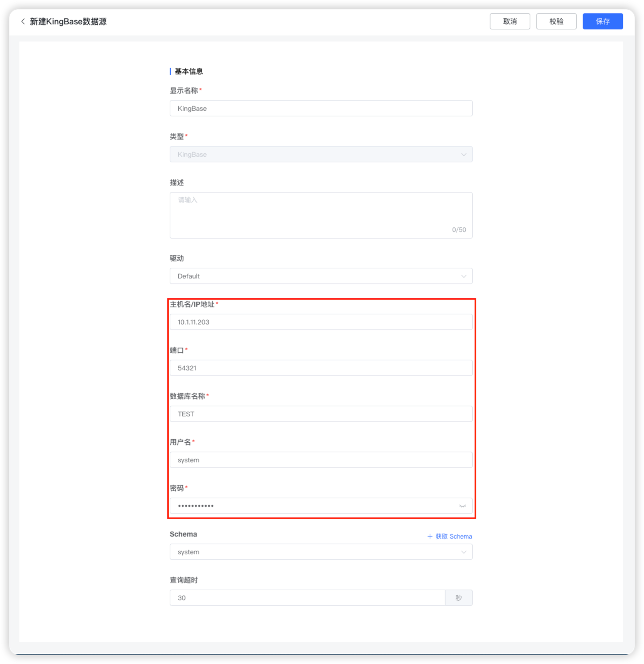644x664 pixels.
Task: Click into the 描述 text area
Action: (321, 215)
